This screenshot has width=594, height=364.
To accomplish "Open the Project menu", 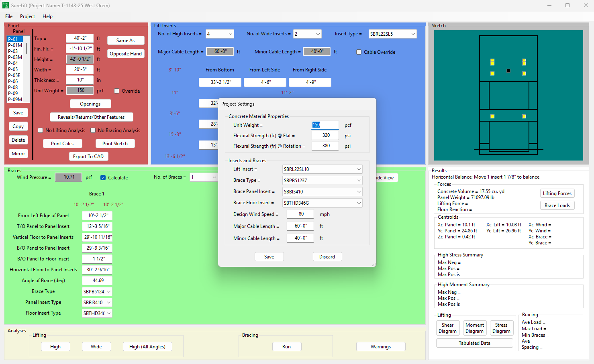I will coord(27,16).
